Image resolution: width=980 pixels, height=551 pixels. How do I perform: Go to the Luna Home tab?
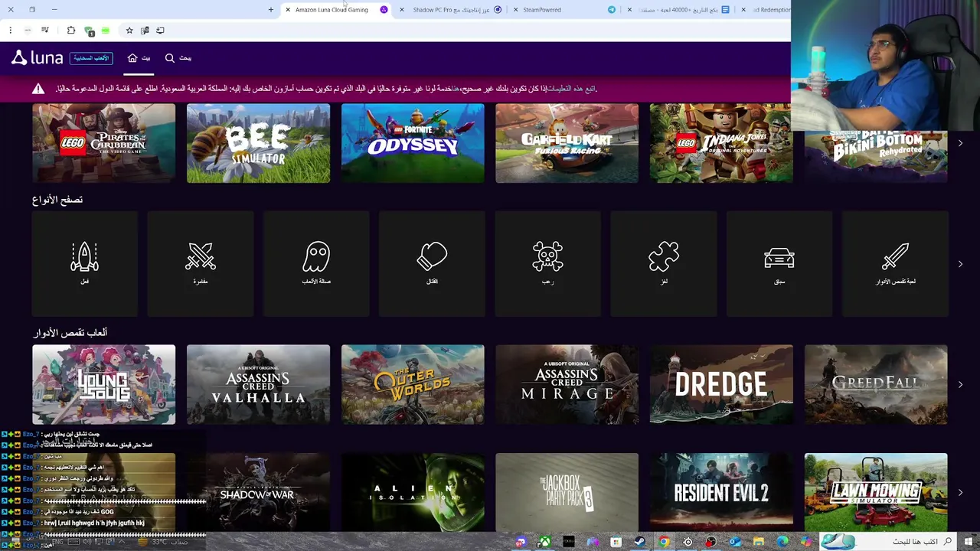(139, 58)
